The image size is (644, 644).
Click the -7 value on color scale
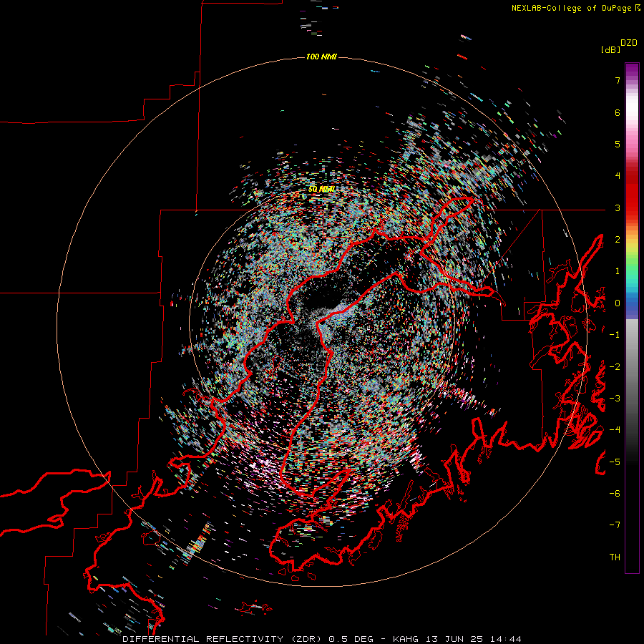615,525
